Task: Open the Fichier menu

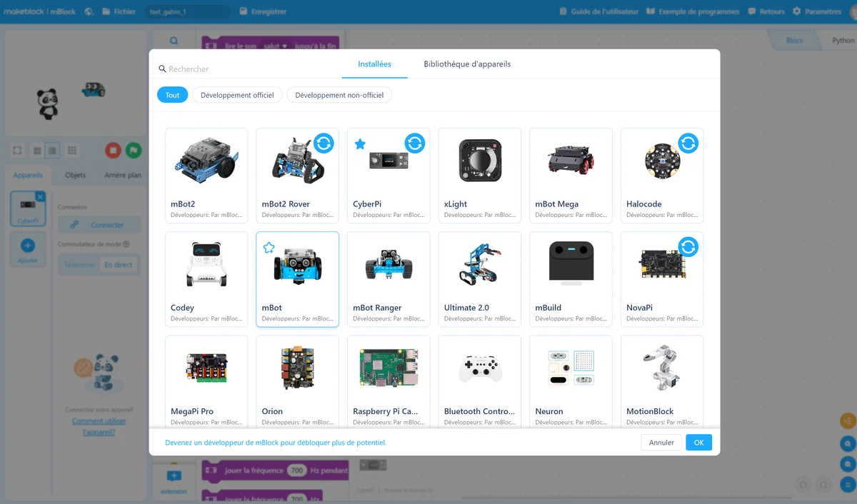Action: (119, 11)
